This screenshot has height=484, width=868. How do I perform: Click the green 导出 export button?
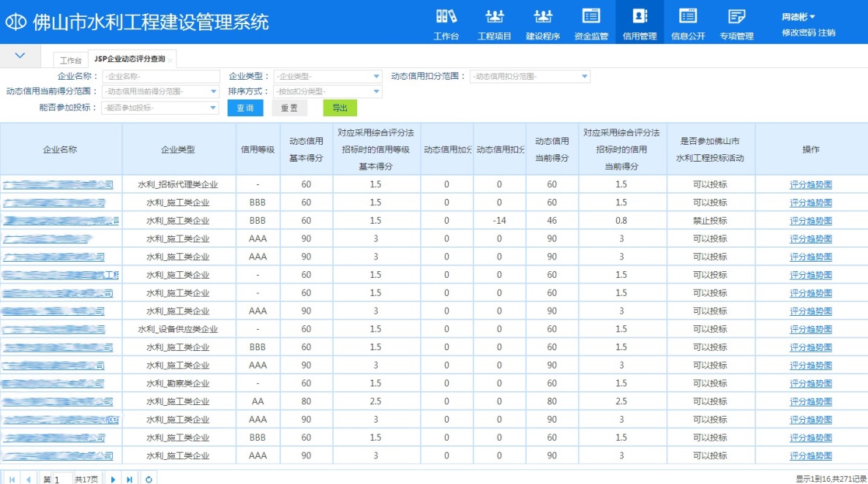click(x=340, y=108)
